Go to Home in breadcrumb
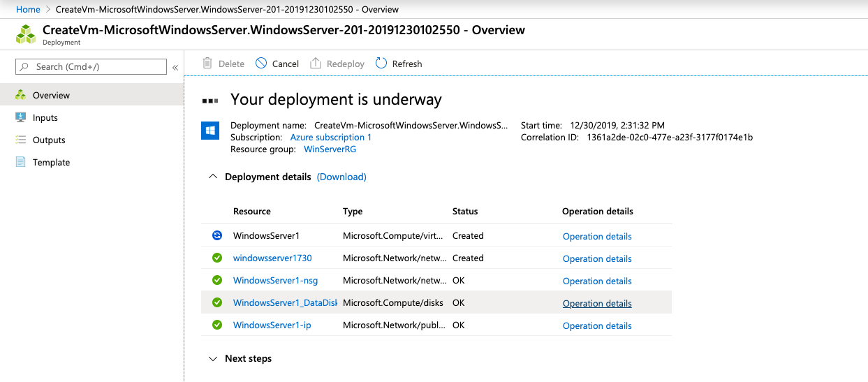Image resolution: width=868 pixels, height=382 pixels. click(28, 10)
